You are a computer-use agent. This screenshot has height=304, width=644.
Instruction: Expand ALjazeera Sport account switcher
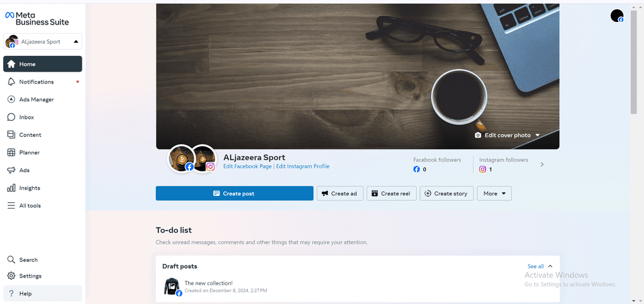click(x=42, y=41)
